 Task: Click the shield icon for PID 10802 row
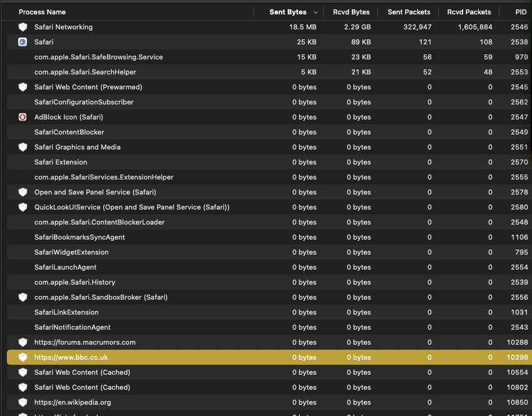click(x=23, y=387)
